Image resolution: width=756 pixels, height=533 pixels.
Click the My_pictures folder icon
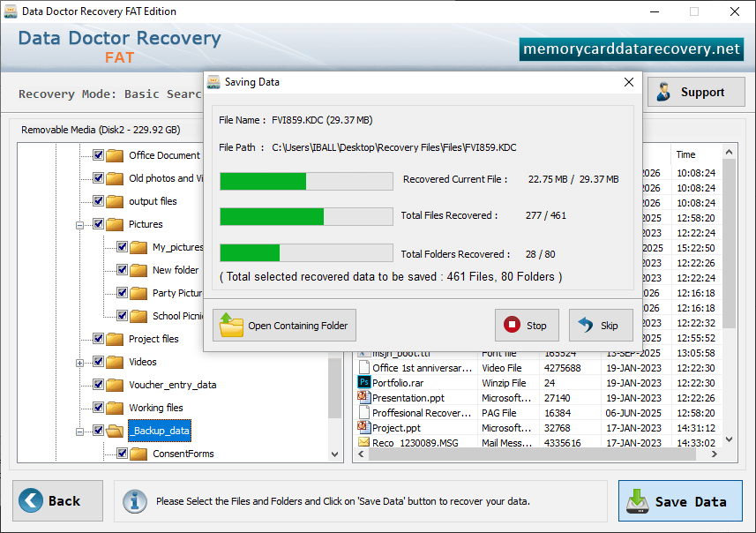[138, 247]
